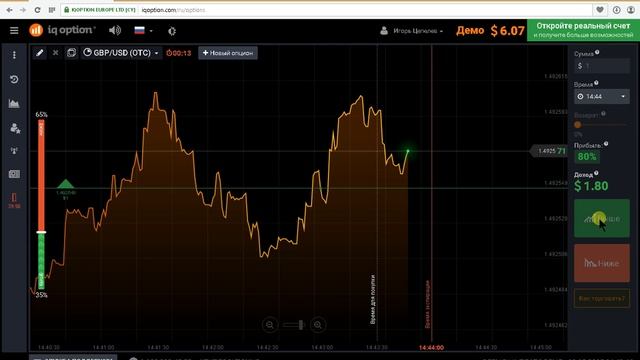Select the pencil drawing tool
Image resolution: width=640 pixels, height=360 pixels.
pos(40,53)
